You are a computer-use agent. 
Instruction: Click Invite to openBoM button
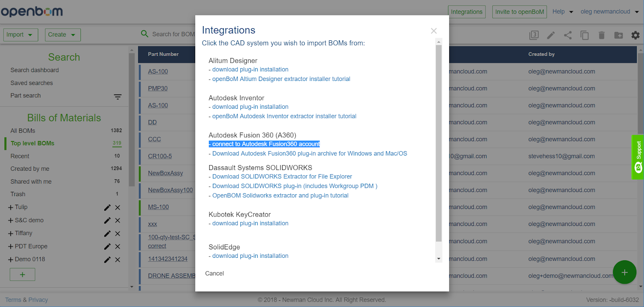click(520, 12)
